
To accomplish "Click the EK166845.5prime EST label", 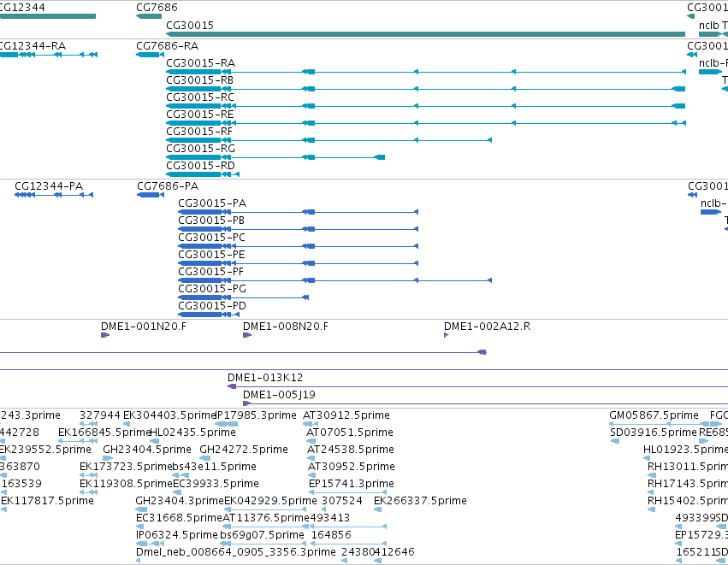I will (104, 433).
